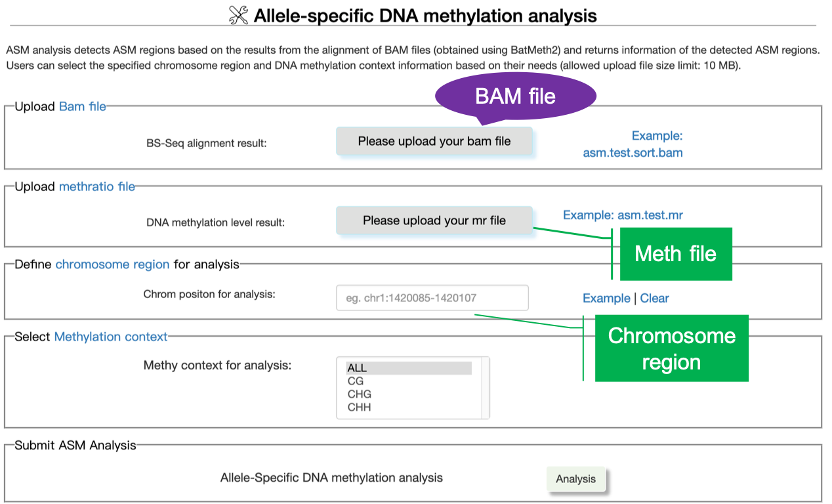Open the Bam file help link
The height and width of the screenshot is (504, 832).
pyautogui.click(x=83, y=106)
